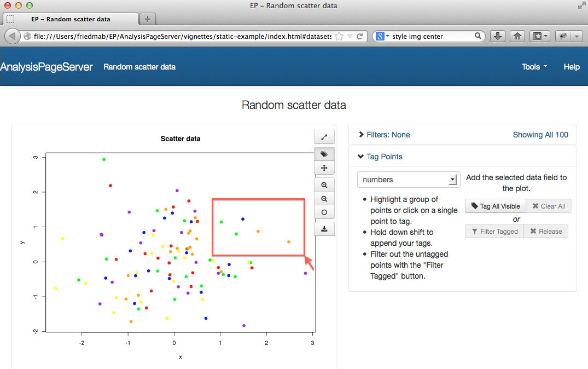Switch to the pan/move mode icon
This screenshot has width=588, height=369.
click(324, 168)
